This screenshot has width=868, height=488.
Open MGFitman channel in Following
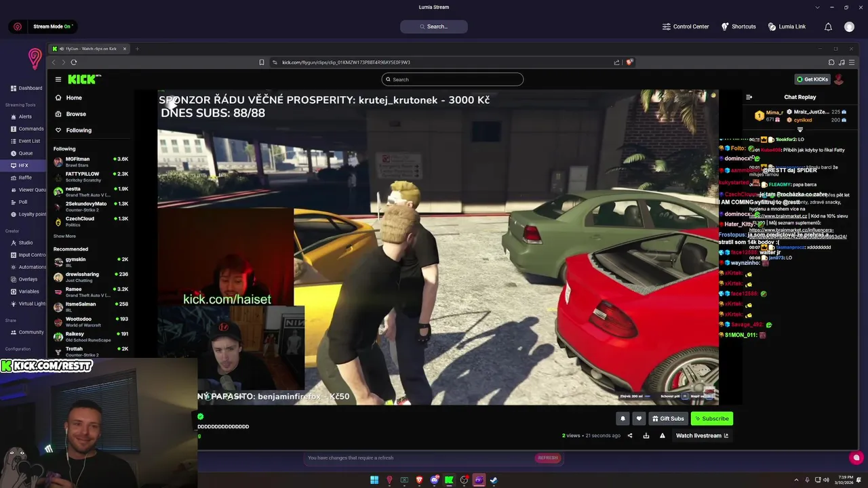[x=91, y=162]
